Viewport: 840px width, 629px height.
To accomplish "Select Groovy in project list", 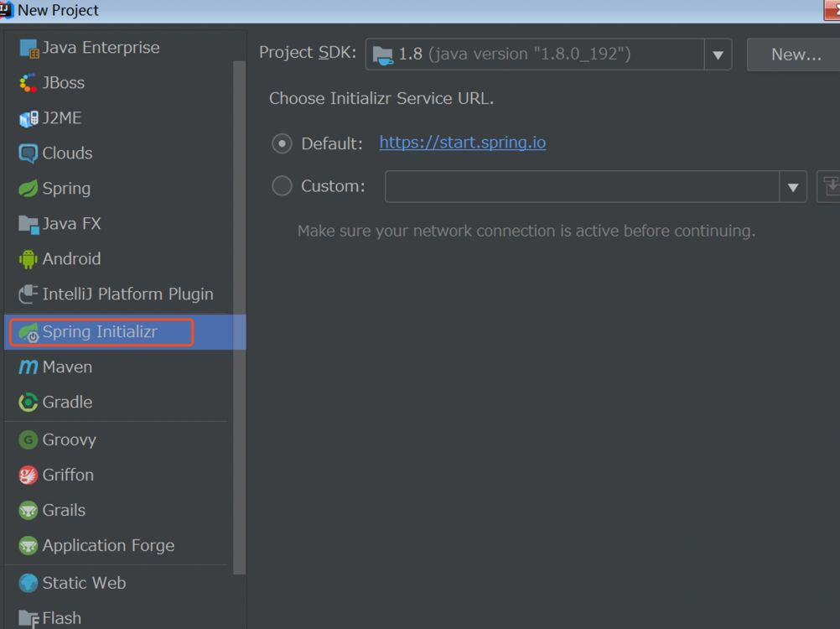I will click(x=69, y=439).
